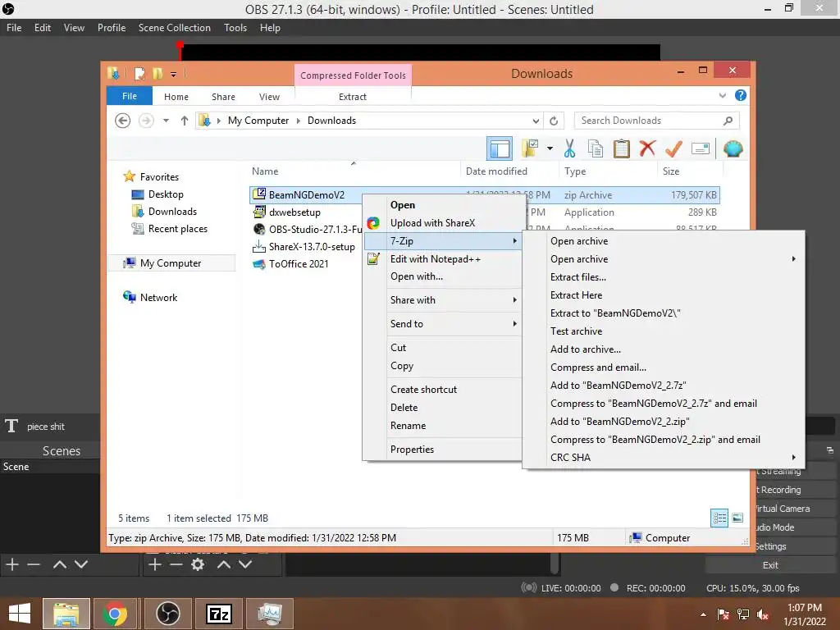
Task: Open Chrome from the taskbar
Action: [115, 614]
